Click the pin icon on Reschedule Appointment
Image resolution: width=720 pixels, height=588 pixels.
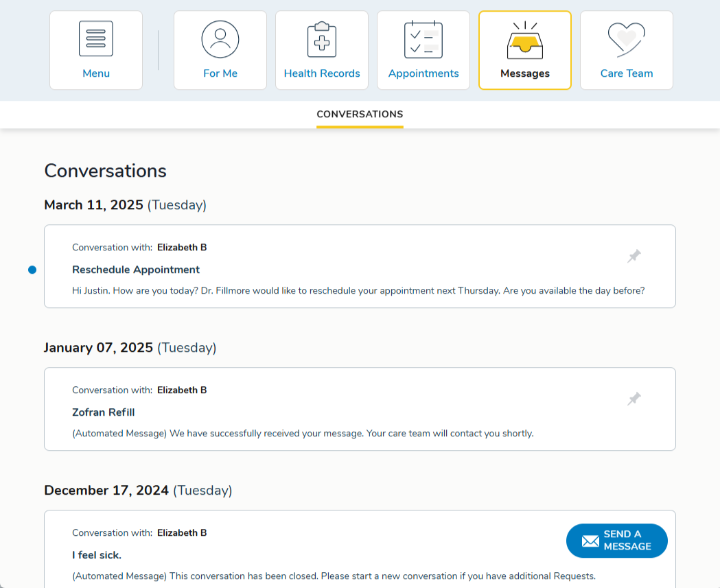click(x=634, y=255)
